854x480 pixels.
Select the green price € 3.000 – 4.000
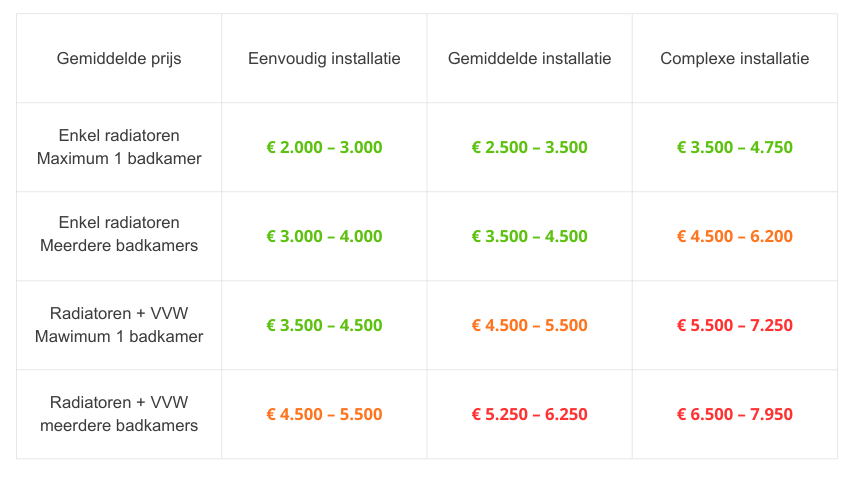[x=324, y=237]
